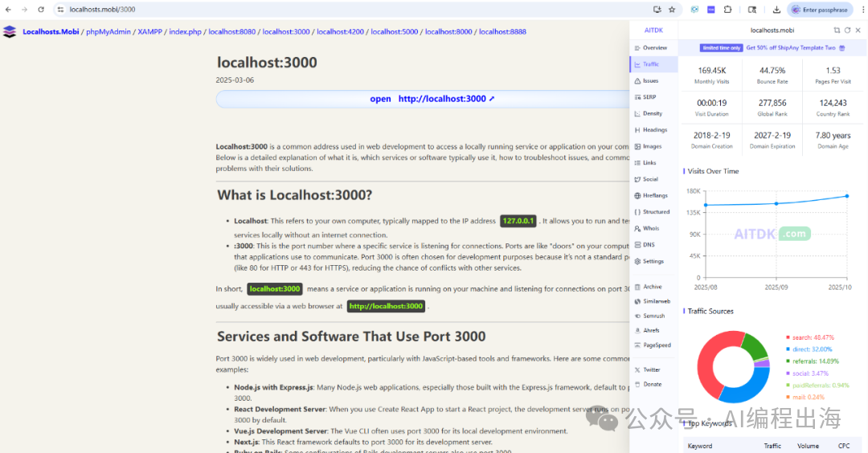Viewport: 868px width, 453px height.
Task: Click the AITDK panel screenshot crop icon
Action: click(837, 31)
